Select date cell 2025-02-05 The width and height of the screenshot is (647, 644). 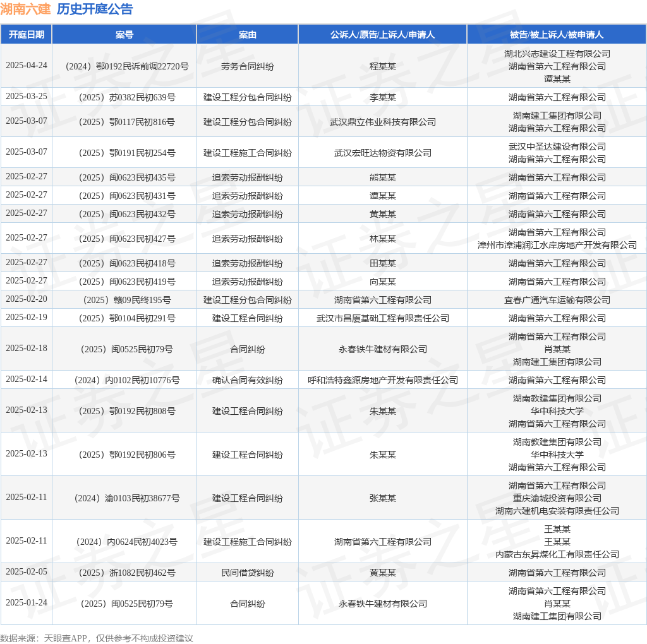[27, 572]
